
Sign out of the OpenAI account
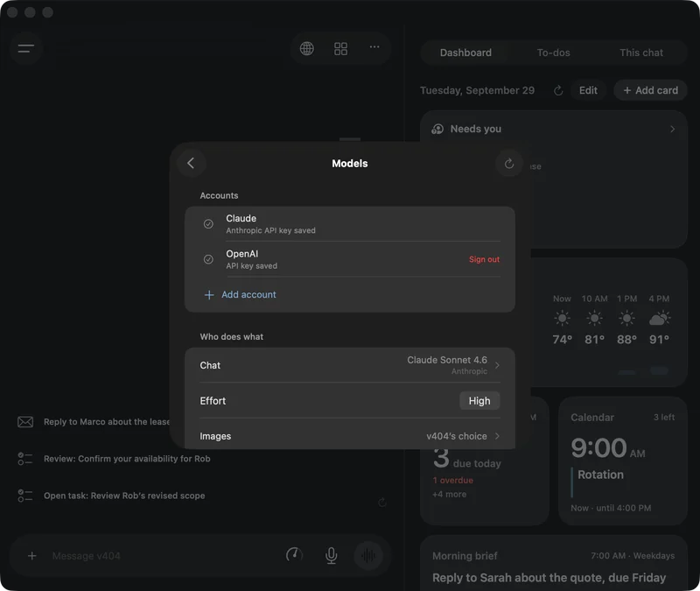coord(484,259)
